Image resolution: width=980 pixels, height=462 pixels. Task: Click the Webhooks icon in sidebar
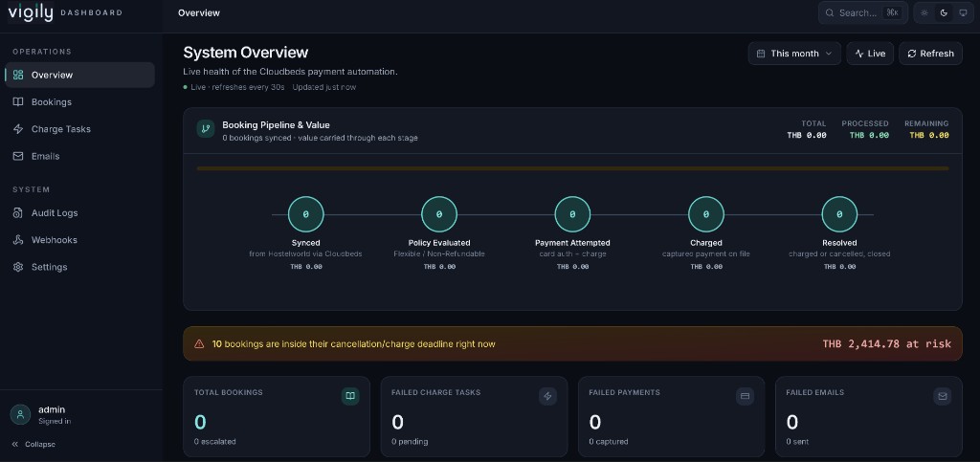pos(18,240)
